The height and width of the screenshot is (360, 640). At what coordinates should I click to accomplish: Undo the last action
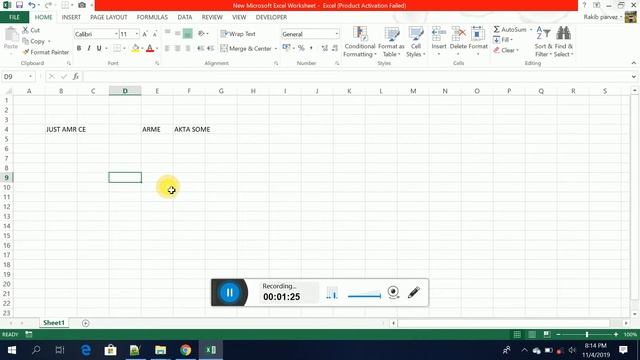31,5
